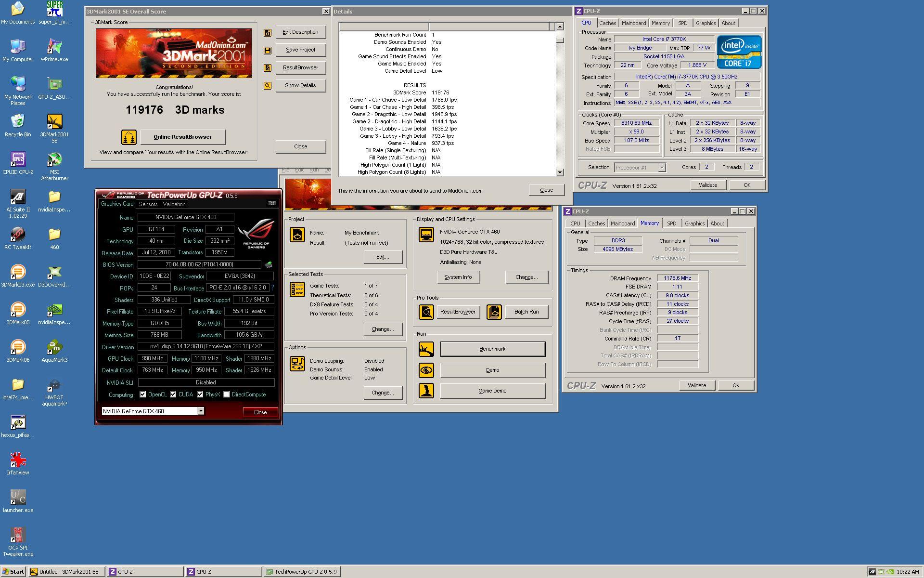The image size is (924, 578).
Task: Open the OCX SPI Tweaker.exe desktop icon
Action: point(18,541)
